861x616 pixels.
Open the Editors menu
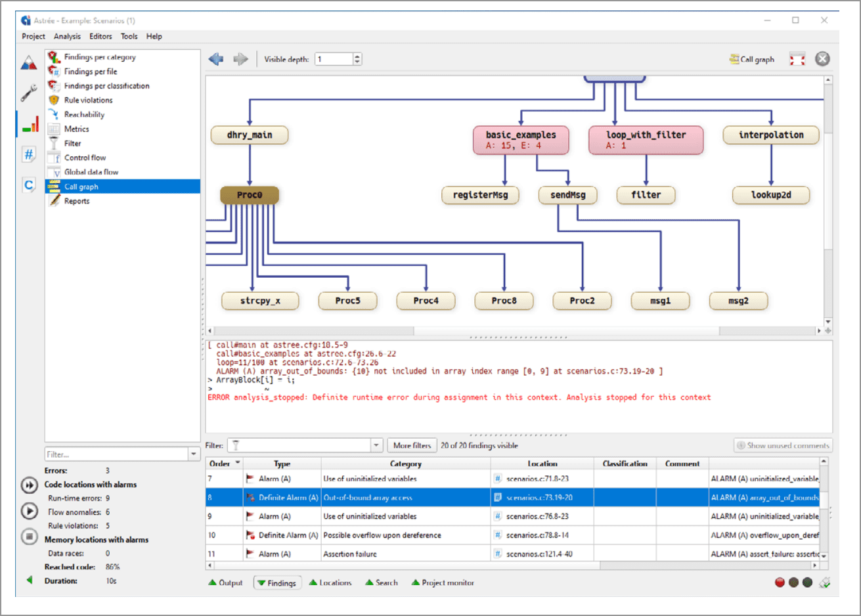pos(100,37)
